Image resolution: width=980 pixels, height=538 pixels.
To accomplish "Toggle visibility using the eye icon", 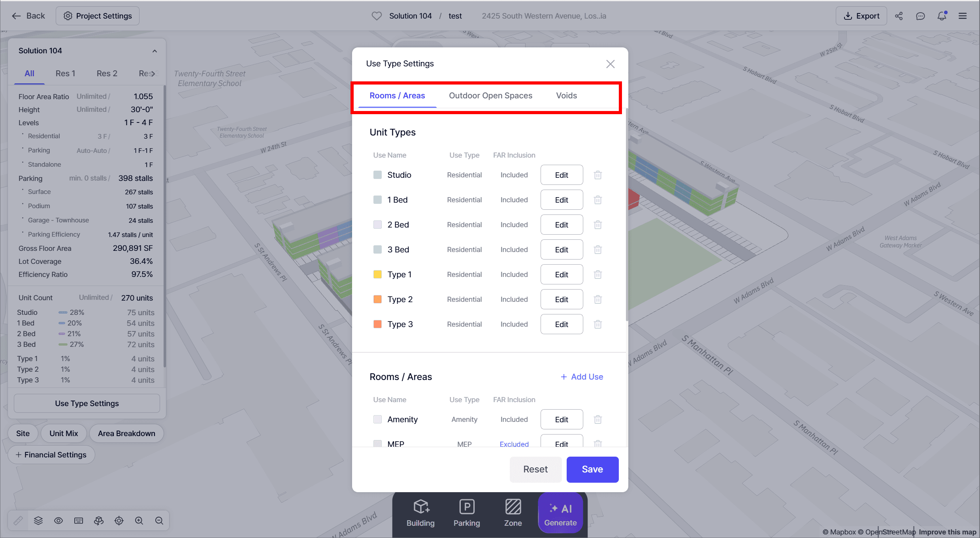I will click(58, 521).
